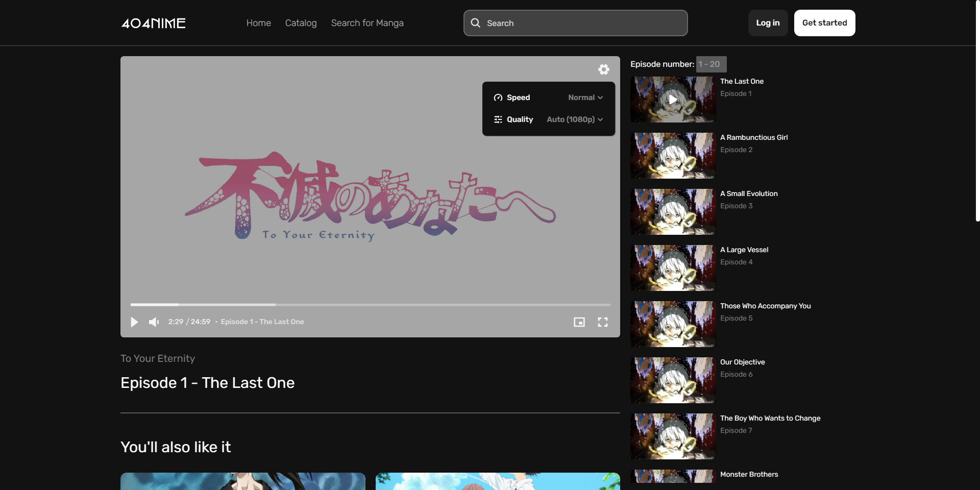Select A Large Vessel episode title
980x490 pixels.
(744, 250)
